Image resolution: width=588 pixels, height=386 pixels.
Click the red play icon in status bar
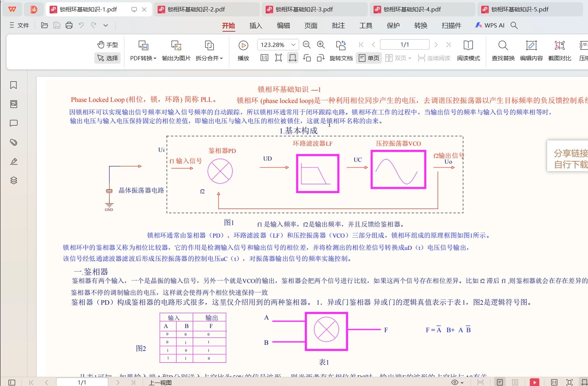(535, 382)
